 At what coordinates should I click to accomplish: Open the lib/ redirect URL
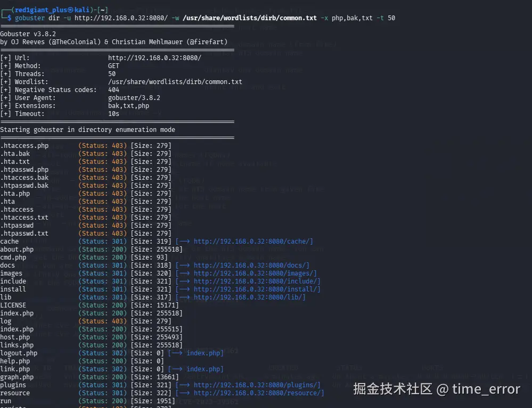[248, 297]
